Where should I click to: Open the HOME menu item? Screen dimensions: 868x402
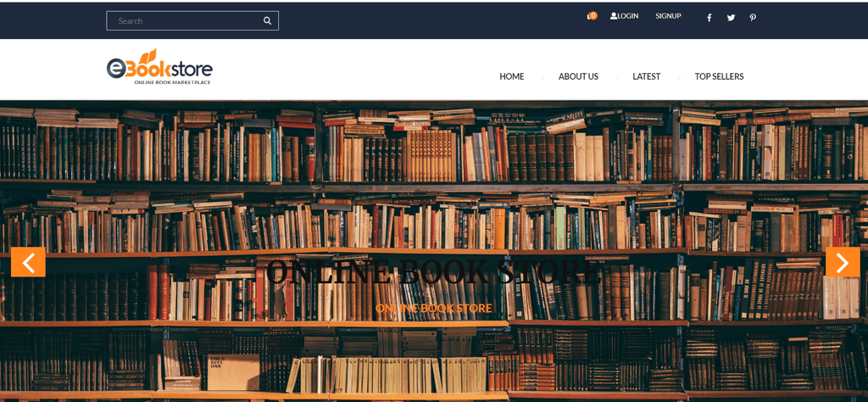[511, 76]
